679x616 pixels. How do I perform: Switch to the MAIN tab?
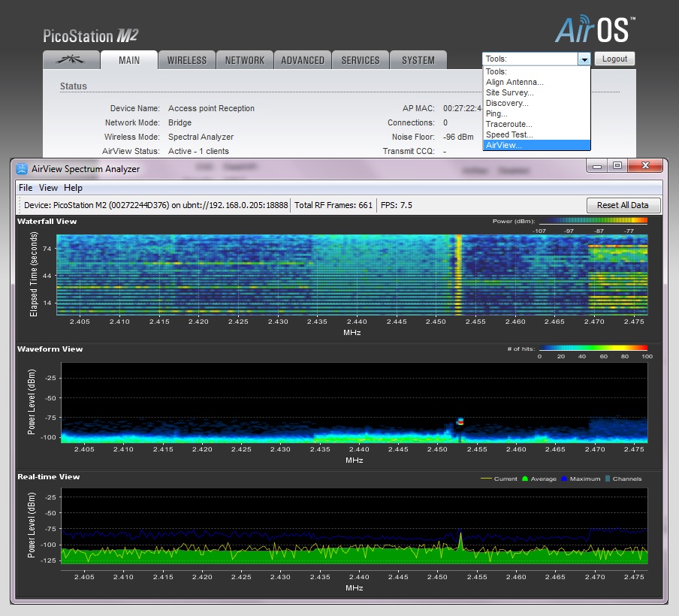(x=129, y=60)
